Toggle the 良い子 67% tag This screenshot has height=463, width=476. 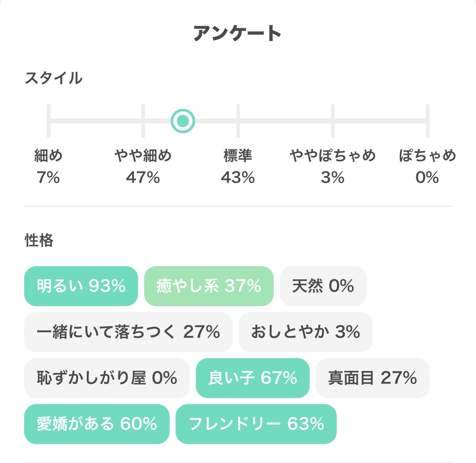[x=253, y=378]
